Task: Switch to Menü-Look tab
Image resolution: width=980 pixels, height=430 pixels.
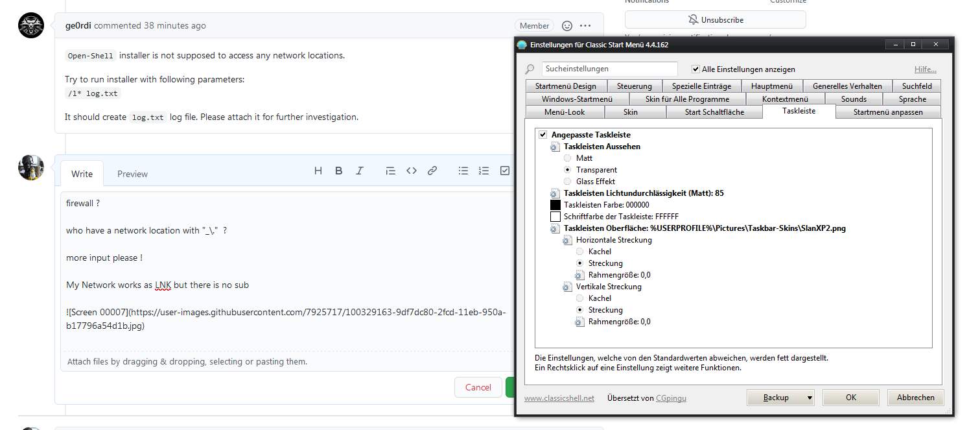Action: [x=565, y=112]
